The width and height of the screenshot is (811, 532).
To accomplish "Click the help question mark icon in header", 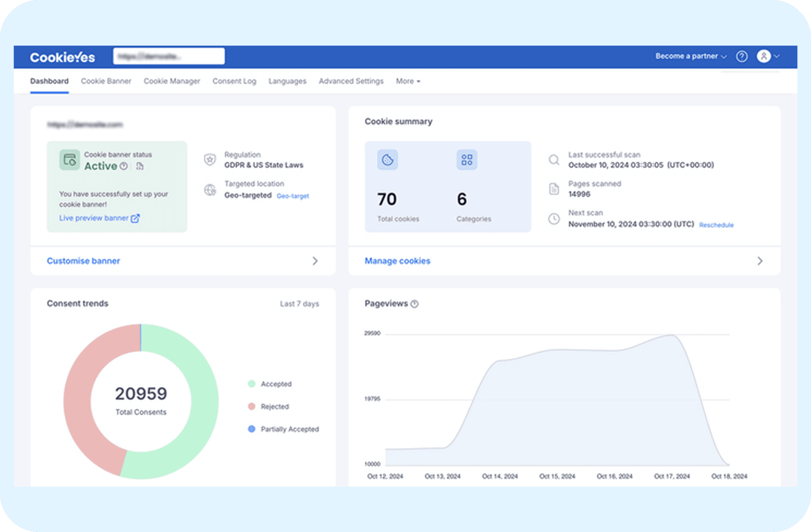I will pos(742,56).
